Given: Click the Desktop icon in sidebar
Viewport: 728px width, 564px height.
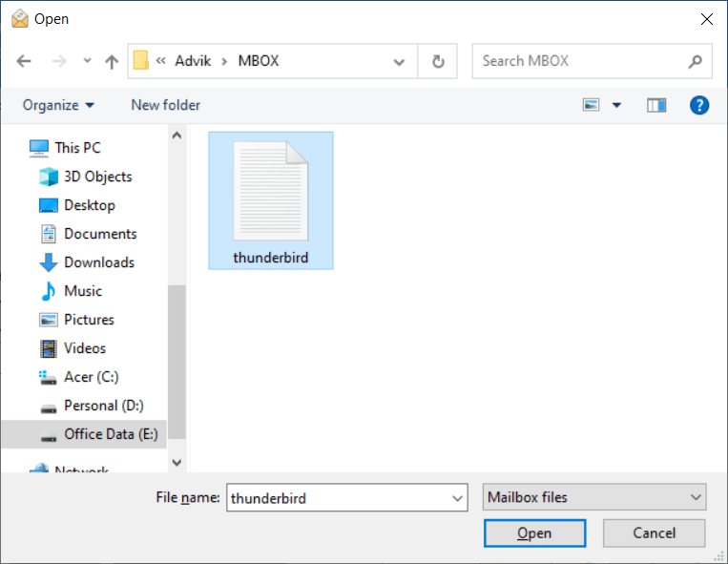Looking at the screenshot, I should 49,205.
